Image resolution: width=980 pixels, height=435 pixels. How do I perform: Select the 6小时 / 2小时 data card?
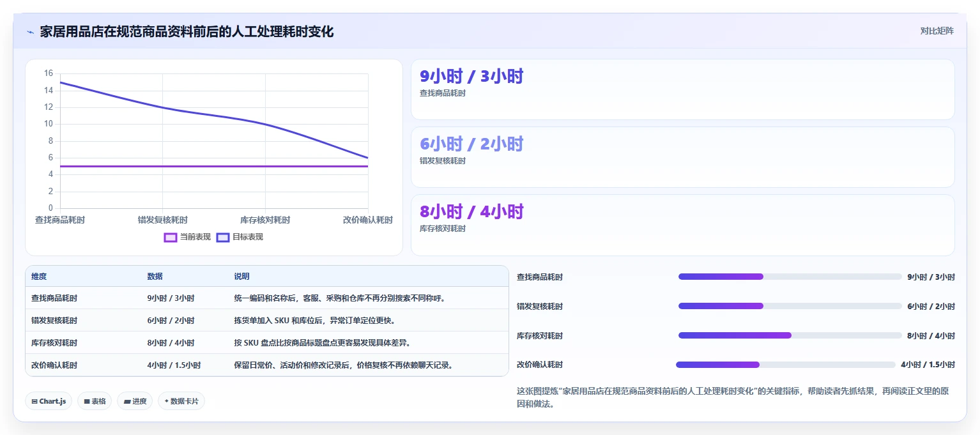pos(682,157)
